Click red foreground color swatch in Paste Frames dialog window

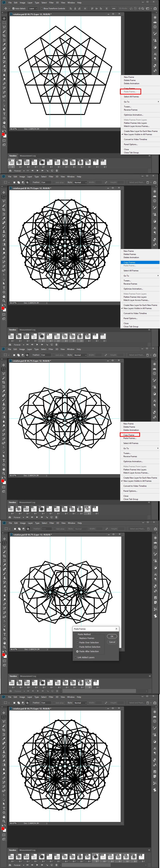point(3,655)
